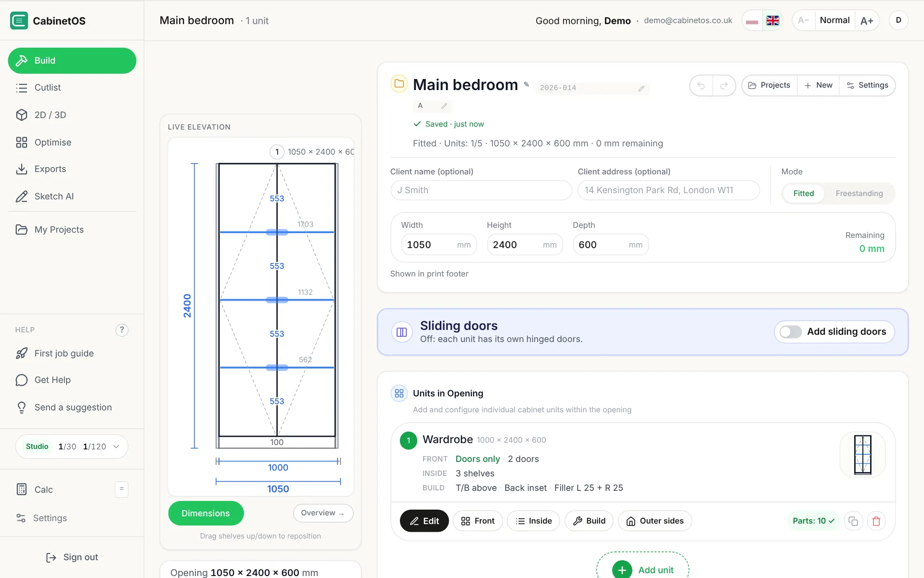This screenshot has width=924, height=578.
Task: Click the Width input field
Action: (439, 245)
